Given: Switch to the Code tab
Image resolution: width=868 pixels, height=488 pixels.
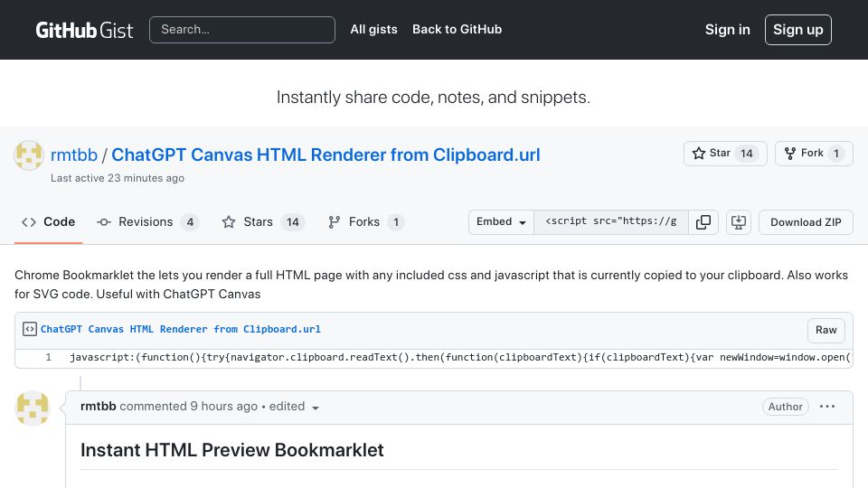Looking at the screenshot, I should pos(48,222).
